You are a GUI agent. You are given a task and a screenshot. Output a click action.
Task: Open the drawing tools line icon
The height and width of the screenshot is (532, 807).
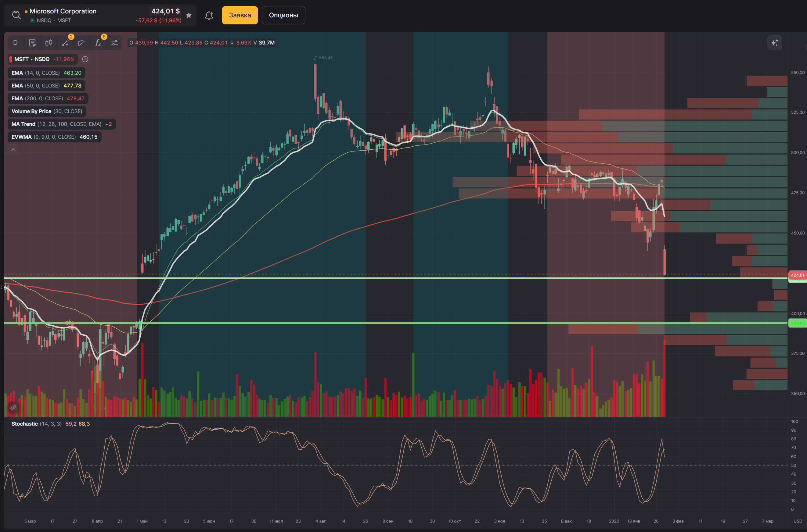[65, 43]
